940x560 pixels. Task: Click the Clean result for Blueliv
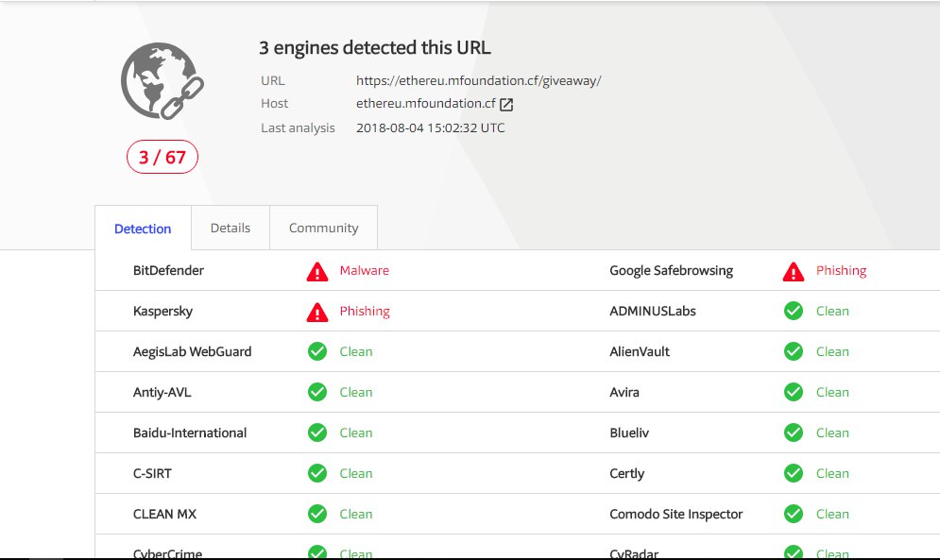[832, 433]
